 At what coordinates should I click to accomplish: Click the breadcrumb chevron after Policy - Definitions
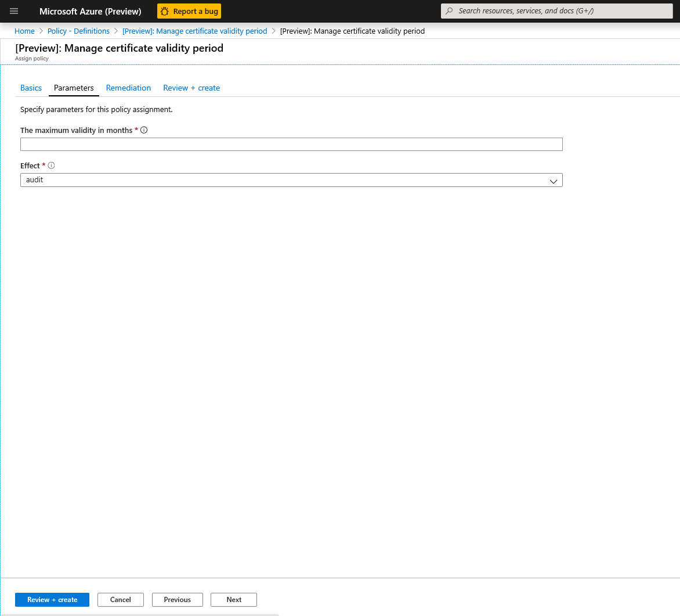115,31
